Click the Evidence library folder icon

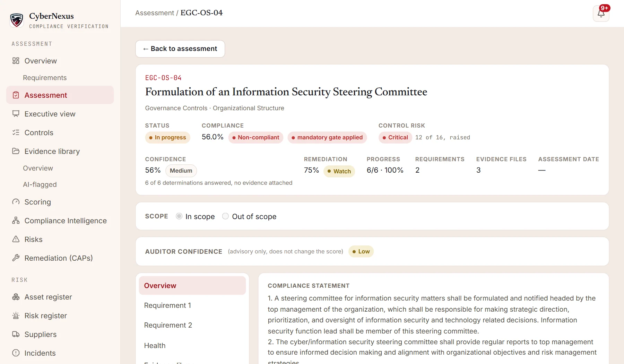coord(16,151)
